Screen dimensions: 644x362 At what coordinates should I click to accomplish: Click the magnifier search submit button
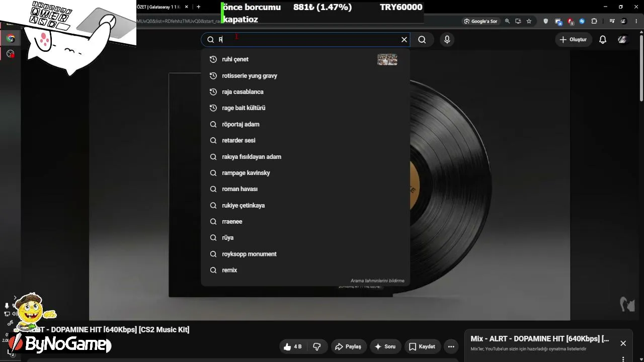click(x=422, y=40)
